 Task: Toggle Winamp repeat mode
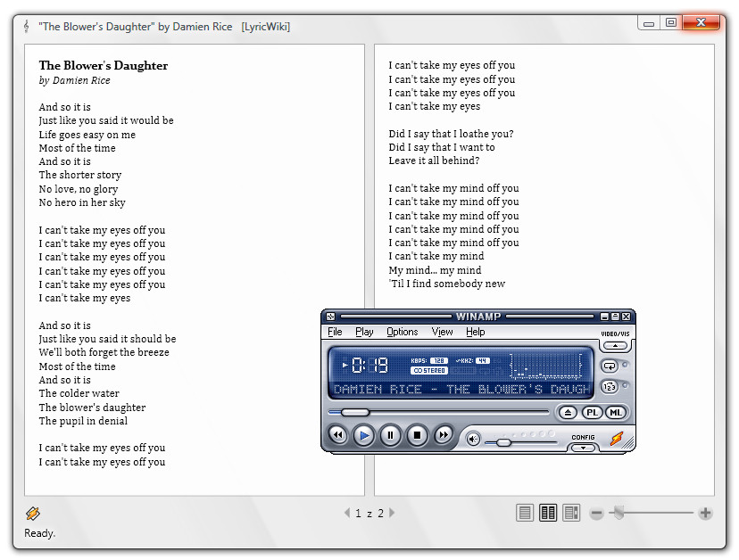[610, 366]
